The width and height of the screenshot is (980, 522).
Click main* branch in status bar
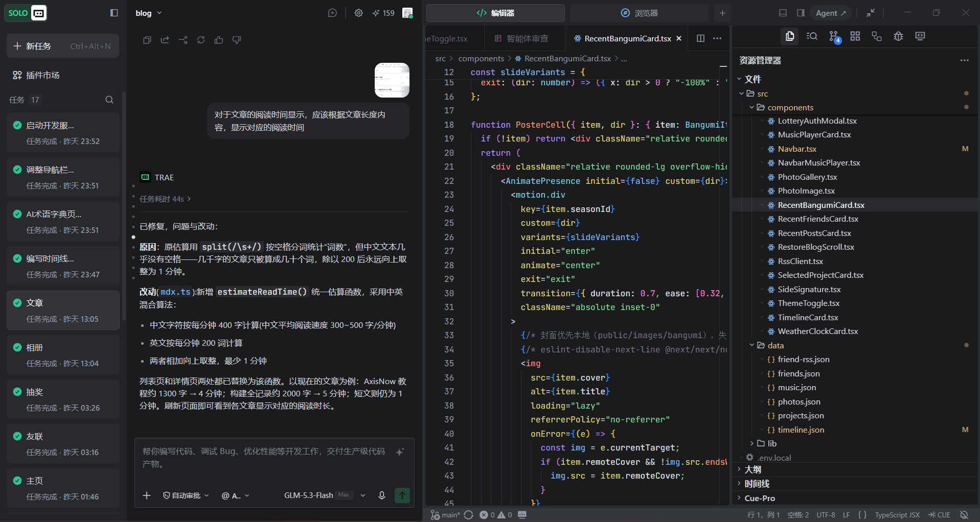445,515
